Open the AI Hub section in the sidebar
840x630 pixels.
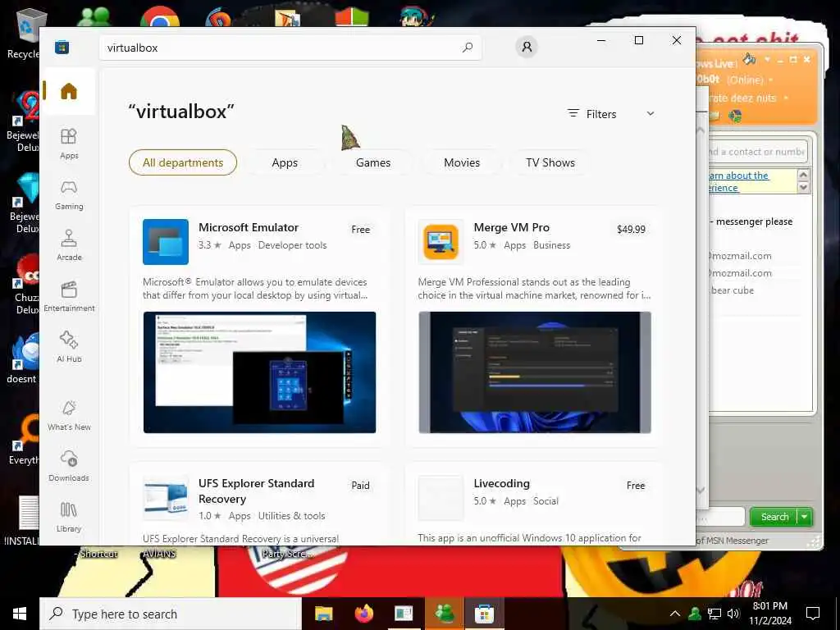[69, 347]
